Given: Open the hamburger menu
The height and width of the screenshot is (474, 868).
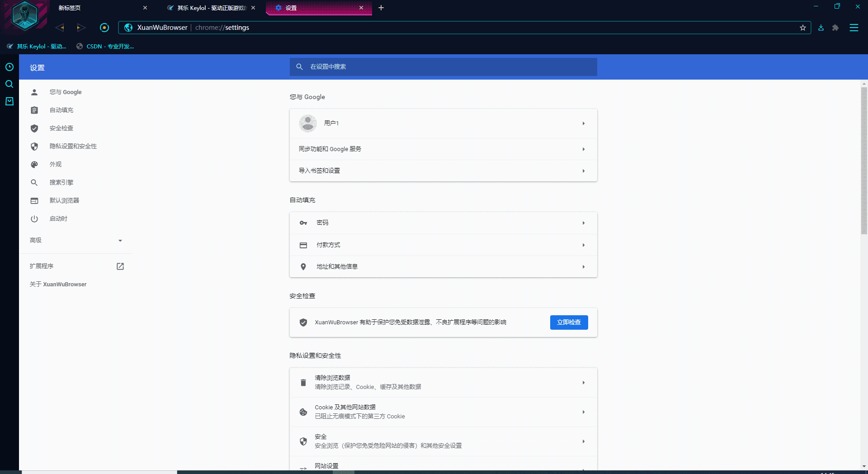Looking at the screenshot, I should [854, 28].
